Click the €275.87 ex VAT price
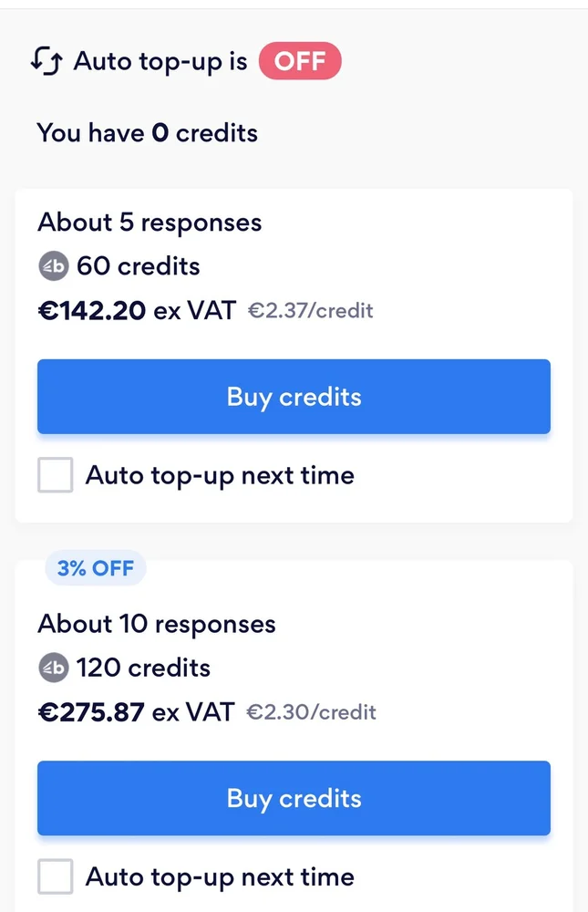Image resolution: width=588 pixels, height=912 pixels. click(136, 711)
